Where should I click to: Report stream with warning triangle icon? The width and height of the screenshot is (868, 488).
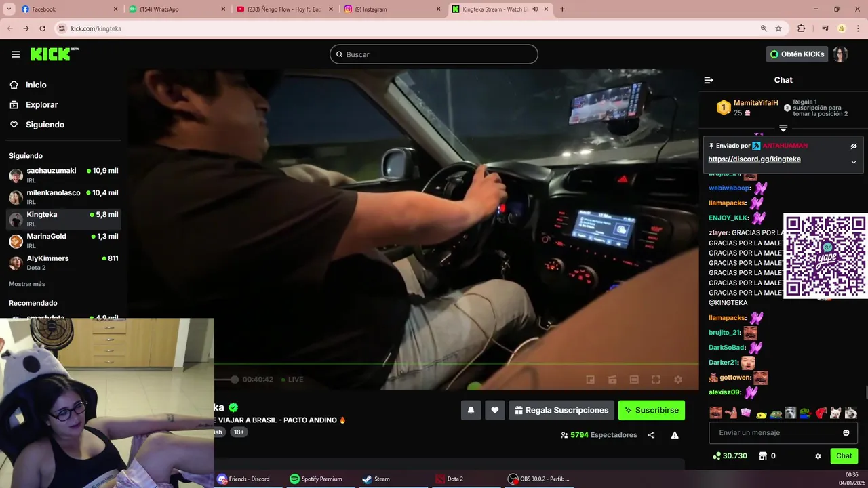click(x=675, y=435)
